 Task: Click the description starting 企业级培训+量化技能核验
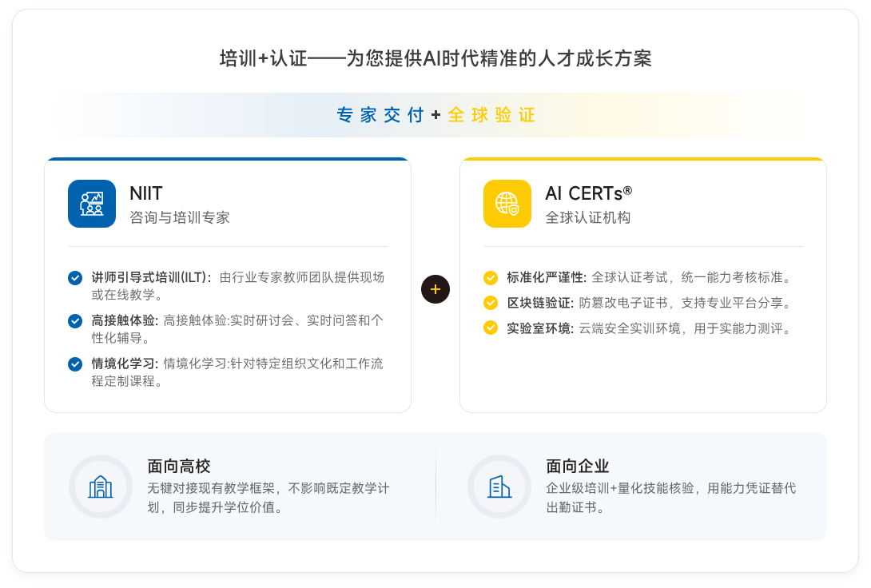(x=671, y=498)
